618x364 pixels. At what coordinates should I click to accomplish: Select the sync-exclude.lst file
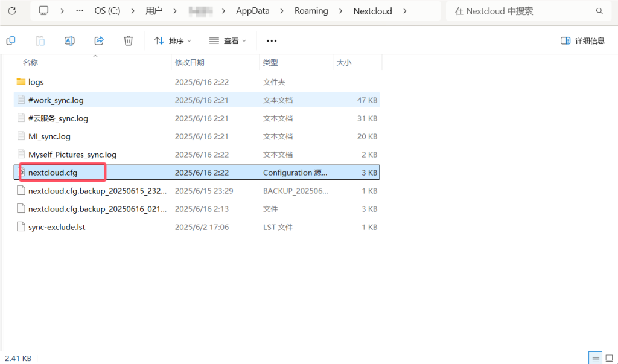click(57, 227)
